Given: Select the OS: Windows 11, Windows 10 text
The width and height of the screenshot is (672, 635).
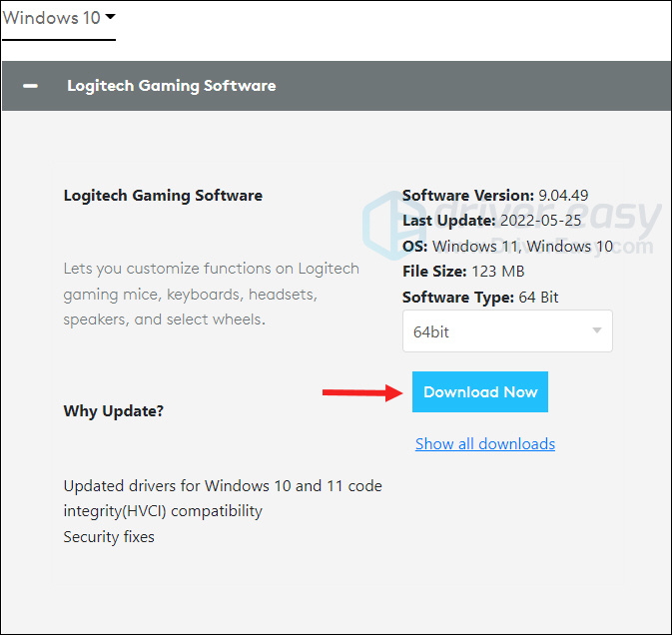Looking at the screenshot, I should click(x=507, y=247).
